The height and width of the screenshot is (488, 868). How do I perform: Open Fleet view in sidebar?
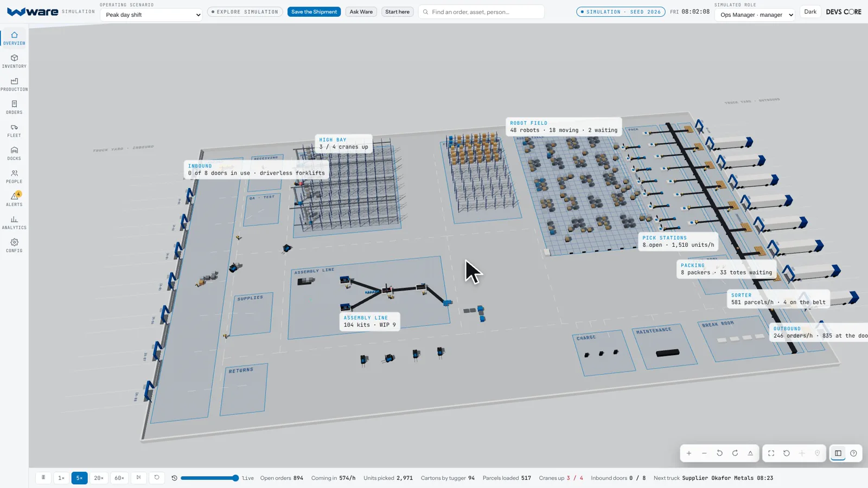coord(14,131)
